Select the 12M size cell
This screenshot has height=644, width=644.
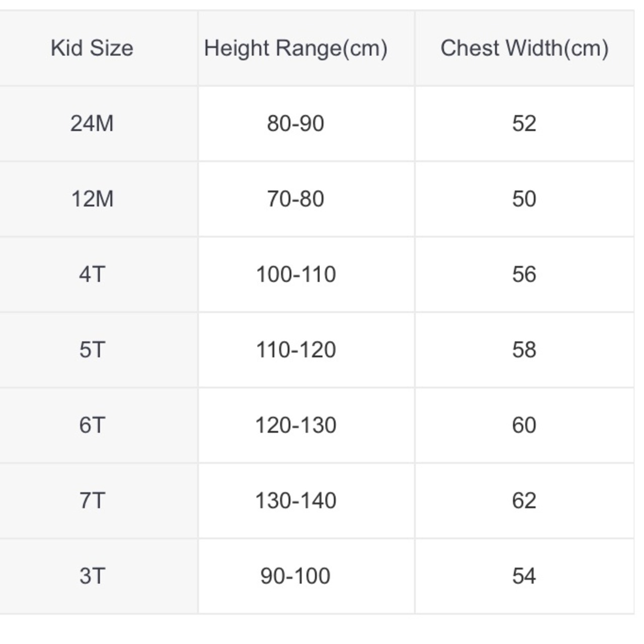click(92, 199)
